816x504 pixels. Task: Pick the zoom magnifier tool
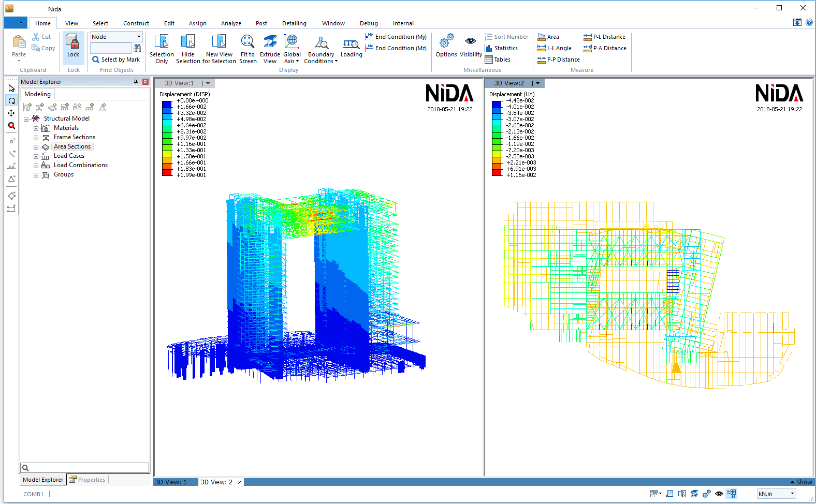tap(11, 126)
